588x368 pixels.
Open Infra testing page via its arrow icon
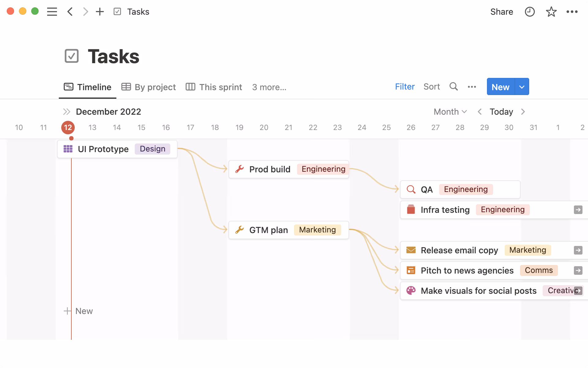tap(578, 210)
